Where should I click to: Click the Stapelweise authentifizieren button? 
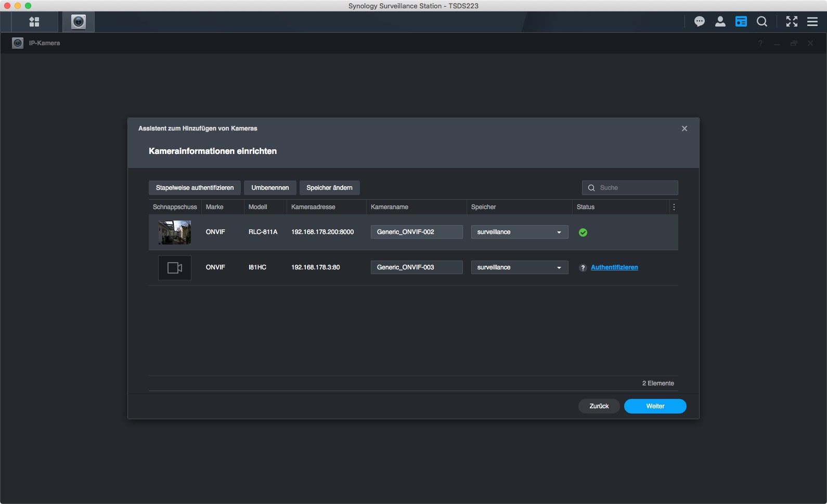[x=195, y=188]
